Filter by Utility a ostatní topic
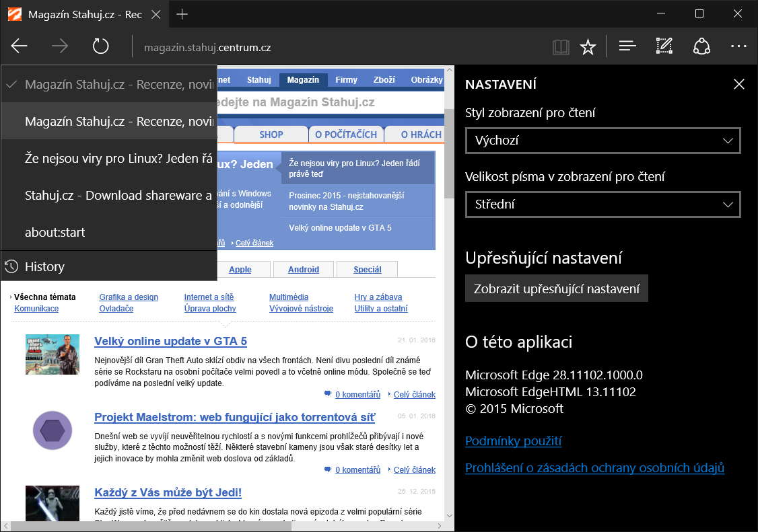 click(x=381, y=308)
